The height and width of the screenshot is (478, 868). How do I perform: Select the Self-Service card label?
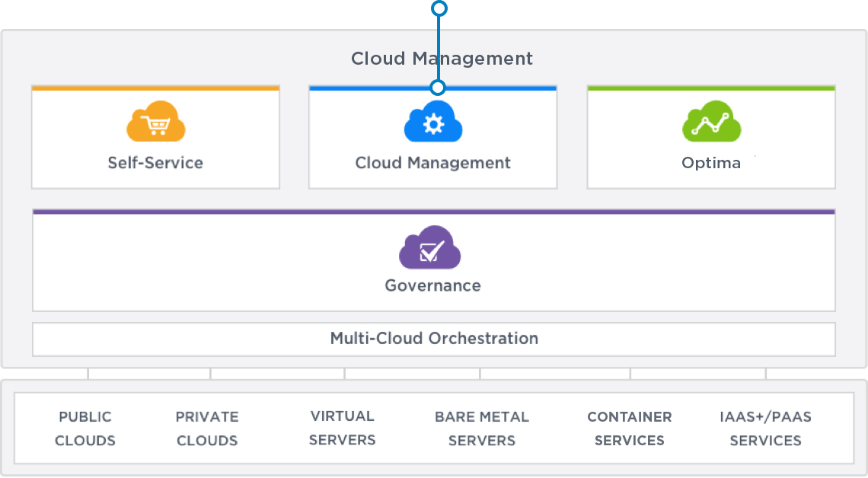click(155, 163)
